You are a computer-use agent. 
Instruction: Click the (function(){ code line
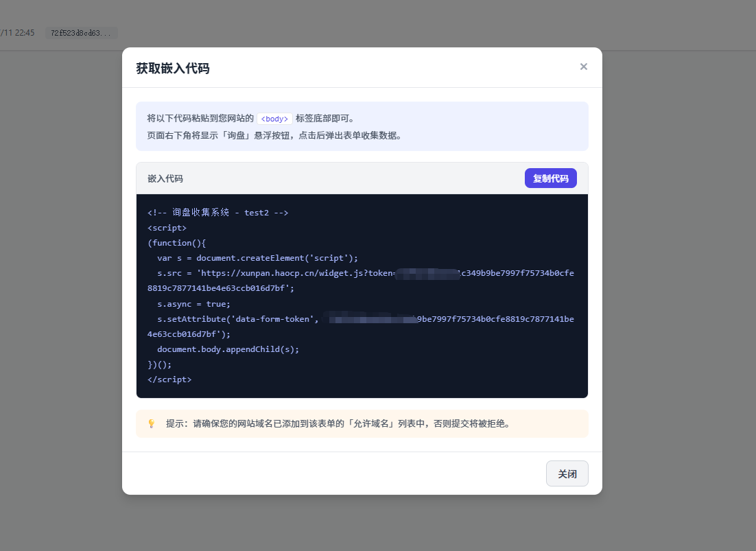pyautogui.click(x=176, y=243)
